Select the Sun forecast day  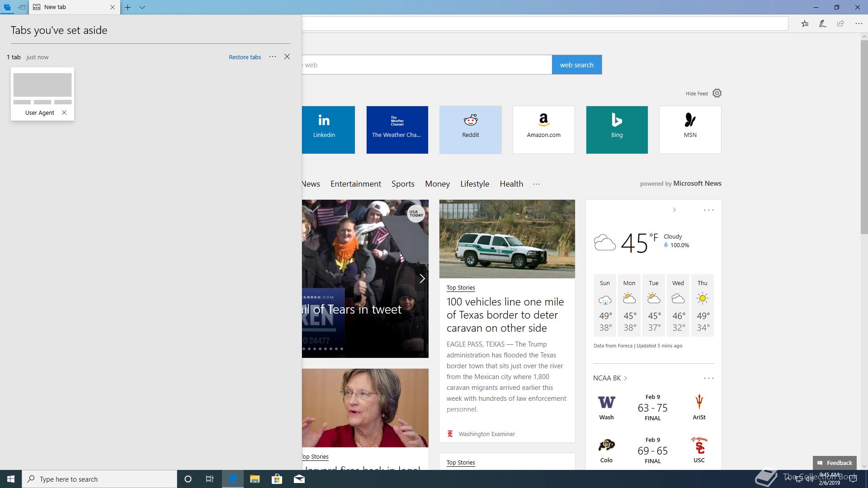(605, 305)
